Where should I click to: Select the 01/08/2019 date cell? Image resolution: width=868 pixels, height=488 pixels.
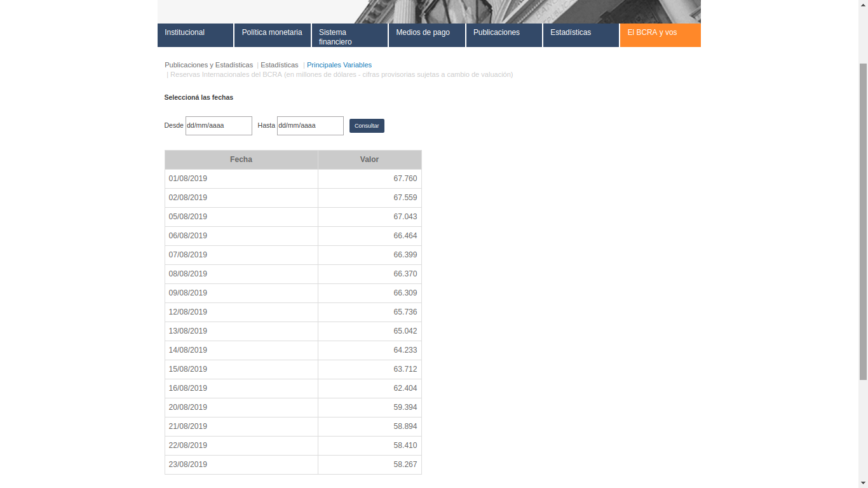pos(188,179)
